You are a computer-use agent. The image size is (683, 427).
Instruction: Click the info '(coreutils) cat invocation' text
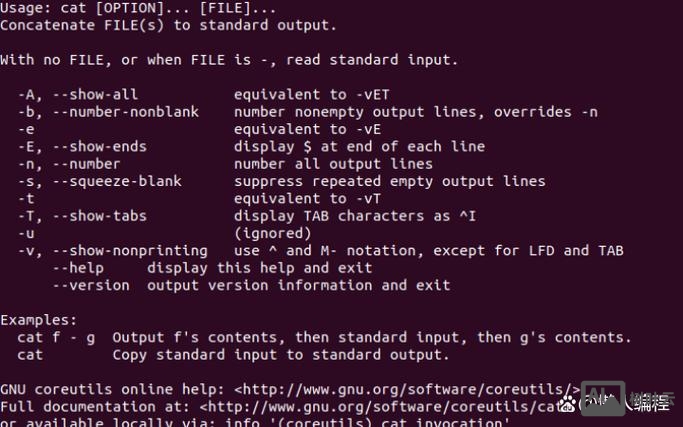[367, 422]
